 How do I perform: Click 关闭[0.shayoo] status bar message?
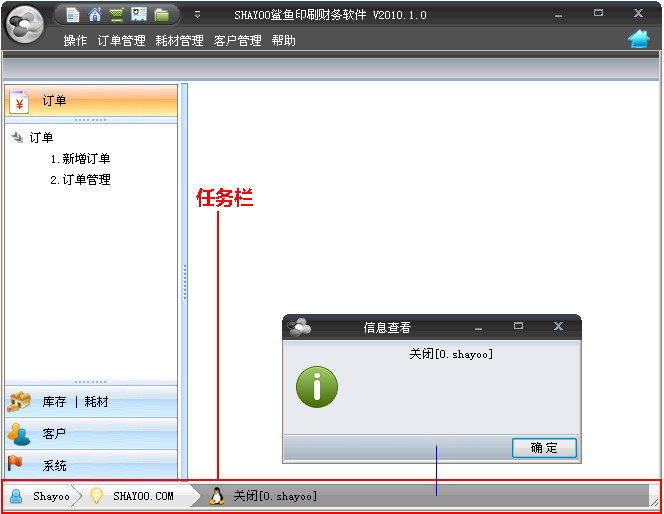point(275,496)
